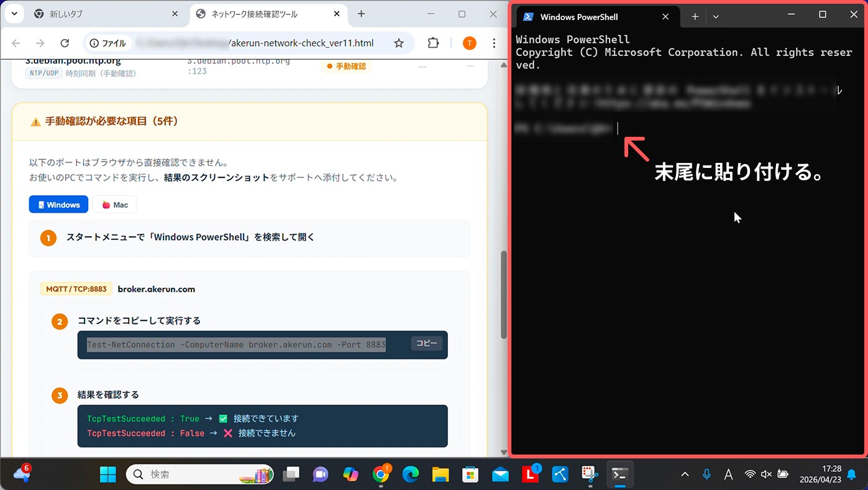Open Task View from the taskbar
The width and height of the screenshot is (868, 490).
click(x=291, y=474)
